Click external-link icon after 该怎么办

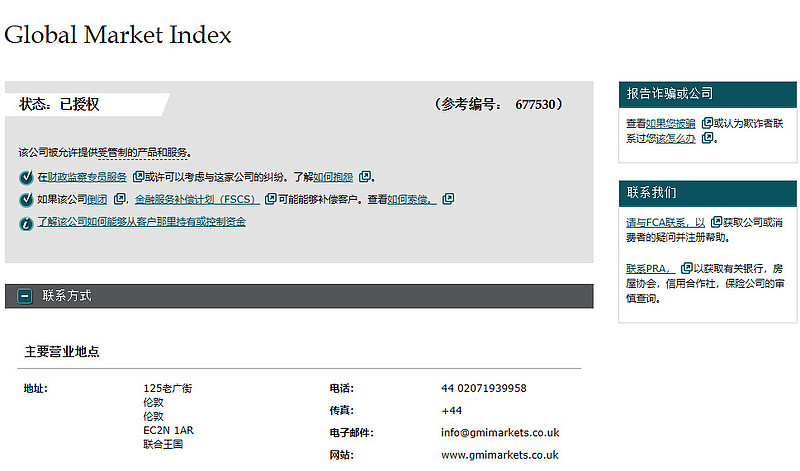[707, 138]
